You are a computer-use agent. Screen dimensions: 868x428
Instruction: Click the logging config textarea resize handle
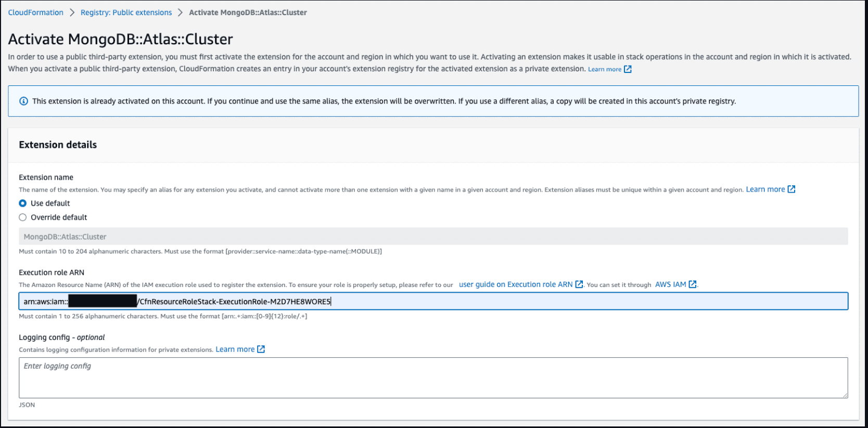coord(845,395)
